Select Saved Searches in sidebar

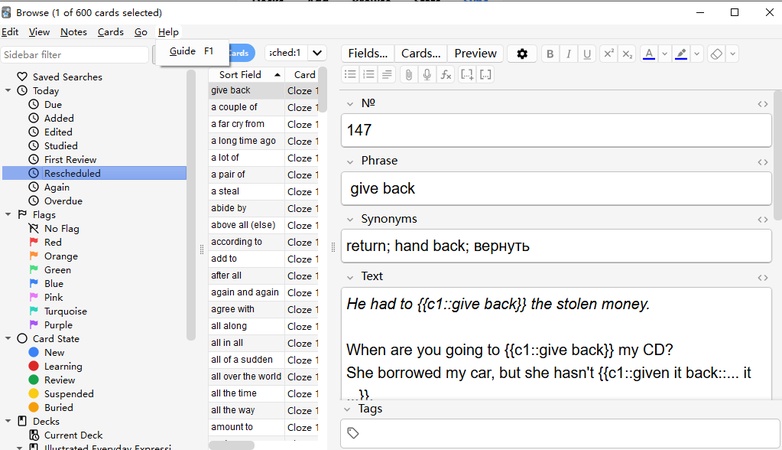pos(67,77)
